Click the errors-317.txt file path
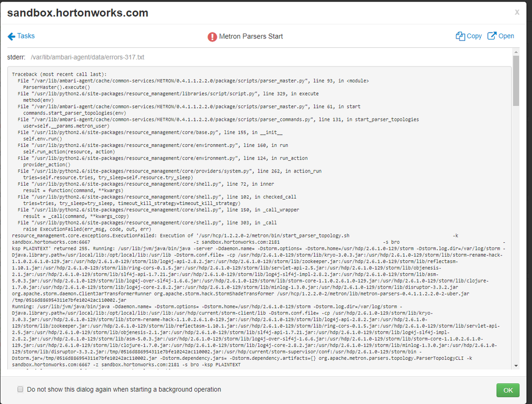 point(88,56)
